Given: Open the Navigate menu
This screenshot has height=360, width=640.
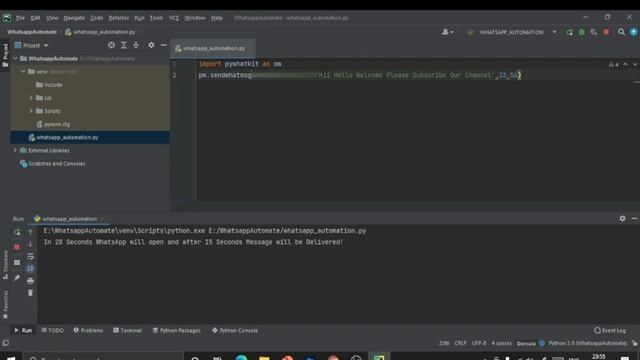Looking at the screenshot, I should [x=74, y=18].
